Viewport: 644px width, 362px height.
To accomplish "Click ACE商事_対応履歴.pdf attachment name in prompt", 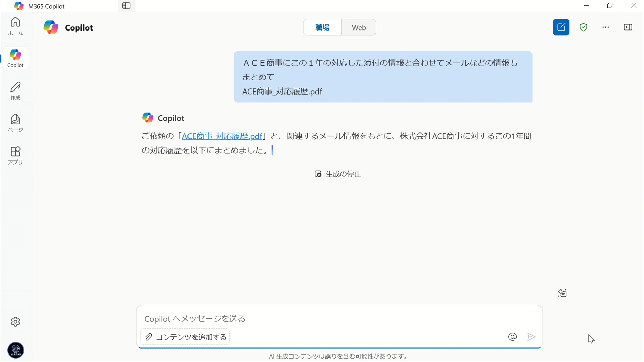I will coord(282,92).
